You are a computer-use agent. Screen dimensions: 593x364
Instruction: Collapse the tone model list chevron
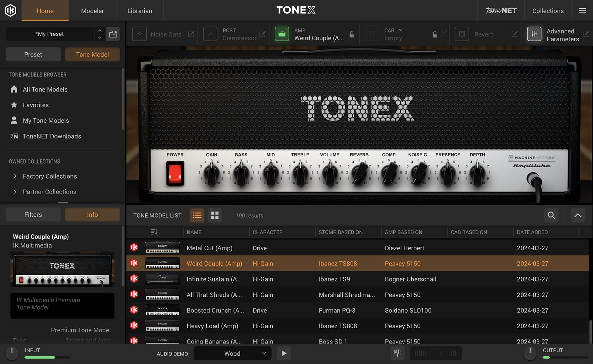pyautogui.click(x=578, y=215)
